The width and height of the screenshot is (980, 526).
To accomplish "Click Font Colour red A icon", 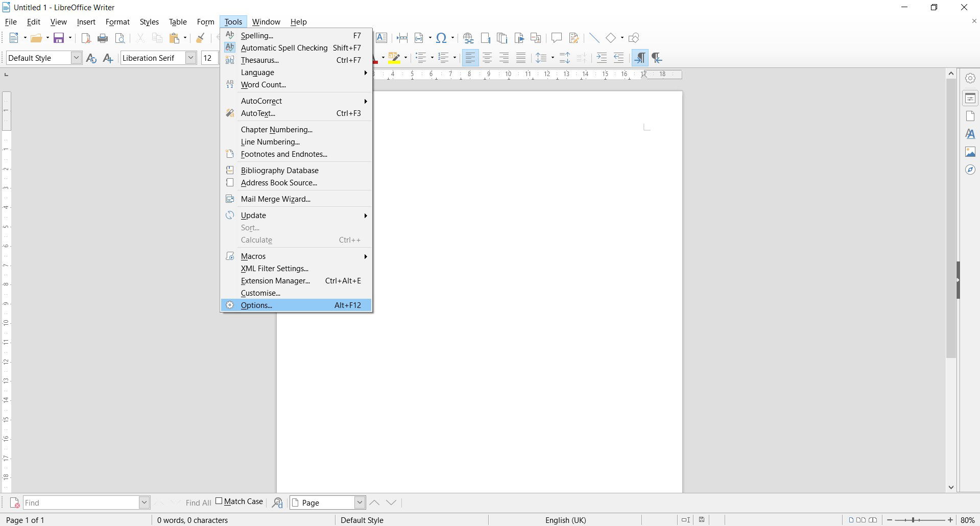I will pyautogui.click(x=375, y=58).
